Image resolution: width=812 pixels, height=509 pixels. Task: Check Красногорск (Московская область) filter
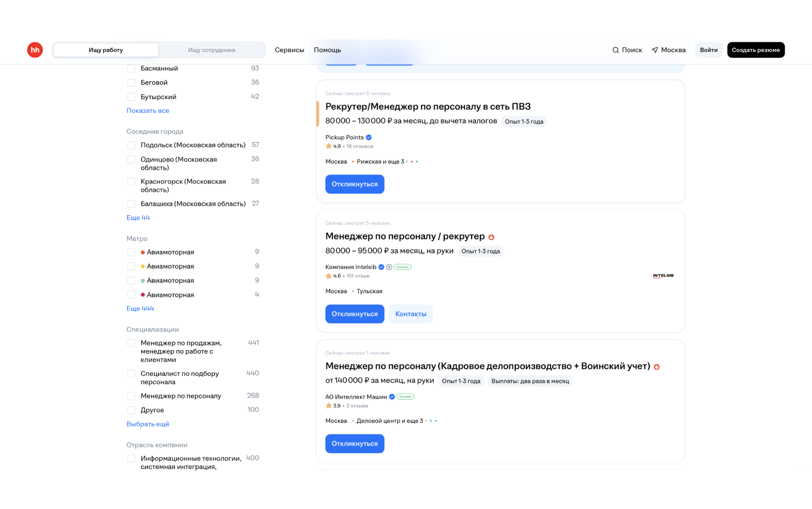131,182
